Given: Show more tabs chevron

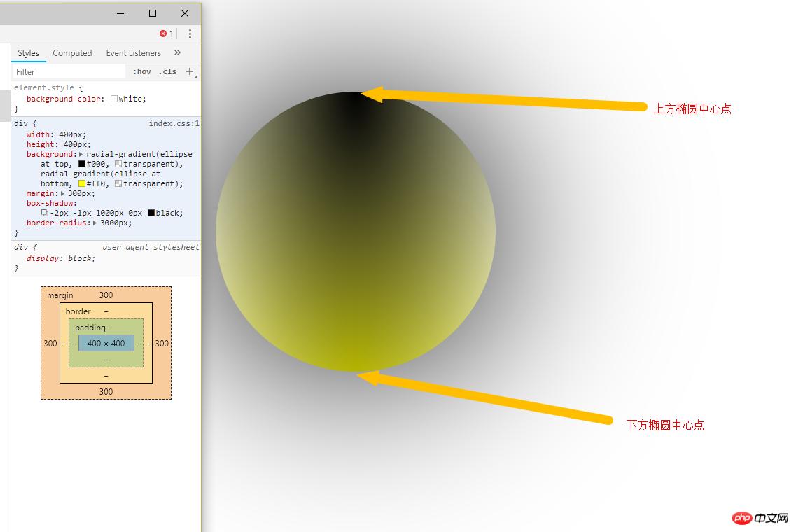Looking at the screenshot, I should coord(177,52).
